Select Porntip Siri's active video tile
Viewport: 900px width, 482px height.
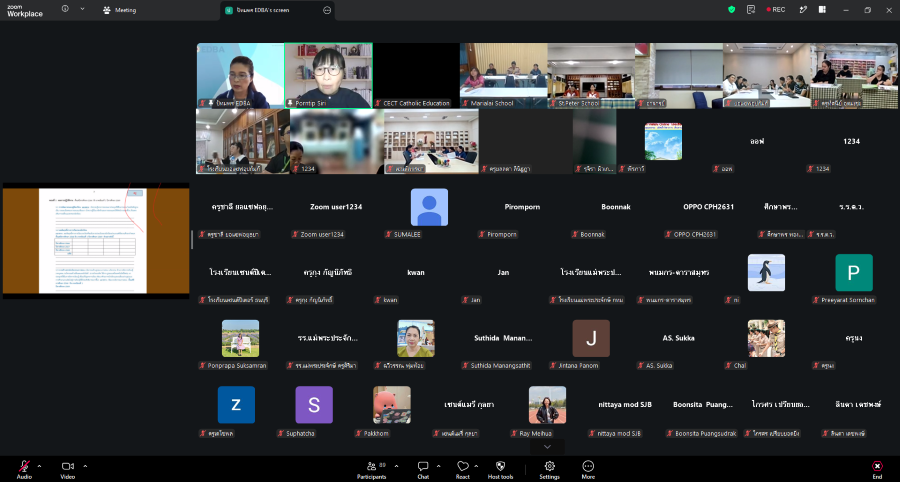[329, 76]
